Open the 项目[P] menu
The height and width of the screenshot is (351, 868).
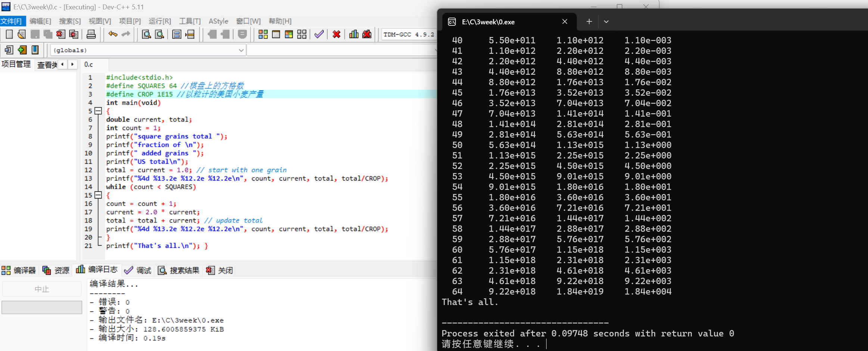[x=130, y=21]
